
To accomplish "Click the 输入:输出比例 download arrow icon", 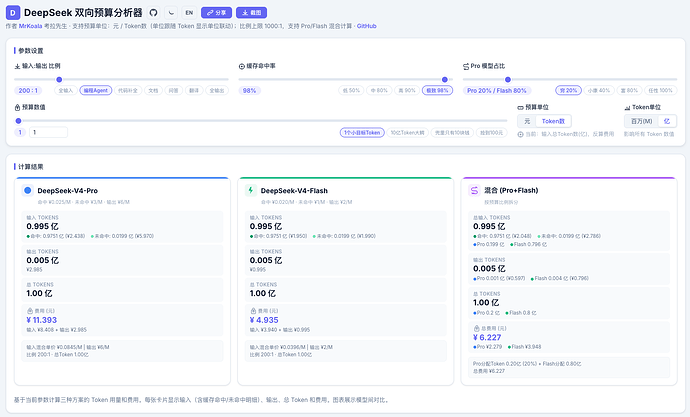I will [x=18, y=66].
